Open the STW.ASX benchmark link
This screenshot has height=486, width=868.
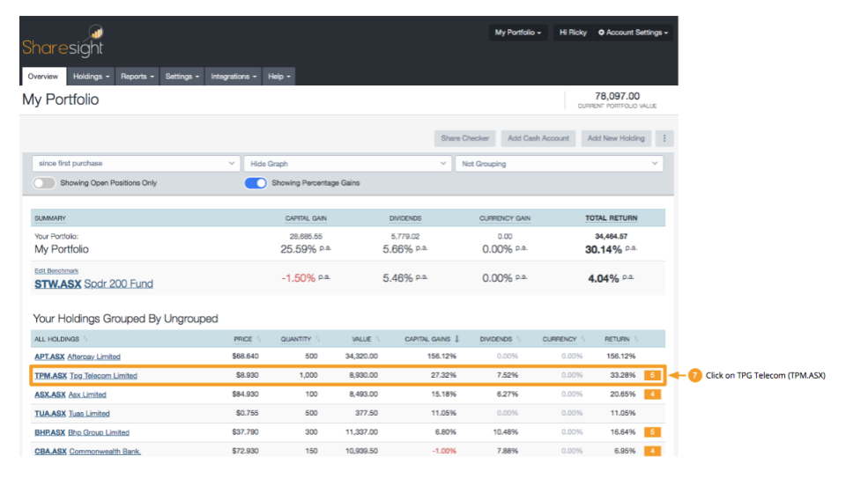pos(57,283)
